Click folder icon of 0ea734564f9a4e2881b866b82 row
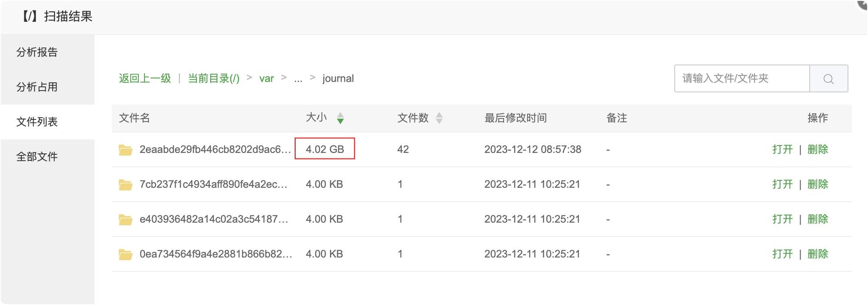 (126, 254)
